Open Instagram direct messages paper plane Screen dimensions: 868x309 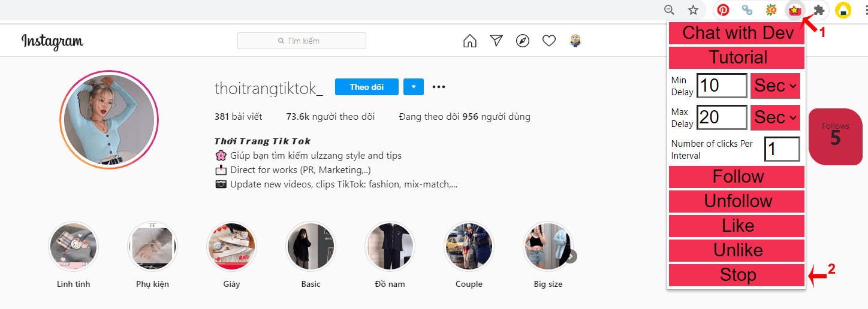click(x=496, y=41)
